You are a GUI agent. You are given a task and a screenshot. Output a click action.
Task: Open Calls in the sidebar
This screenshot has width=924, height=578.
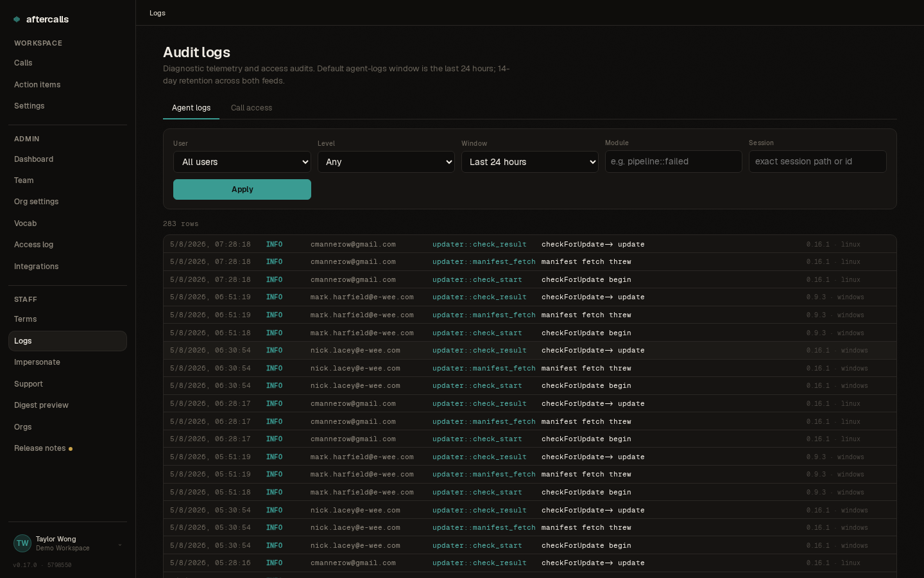click(x=67, y=63)
